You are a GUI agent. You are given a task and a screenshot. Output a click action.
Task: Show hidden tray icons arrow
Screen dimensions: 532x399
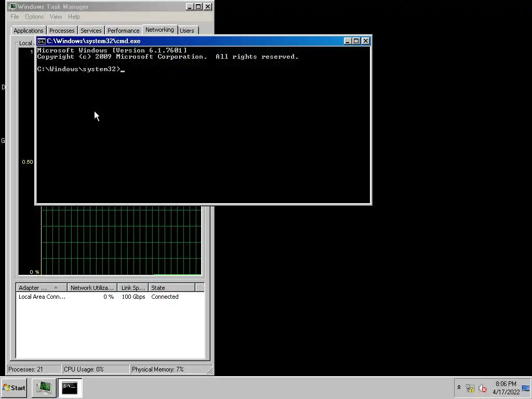point(459,388)
